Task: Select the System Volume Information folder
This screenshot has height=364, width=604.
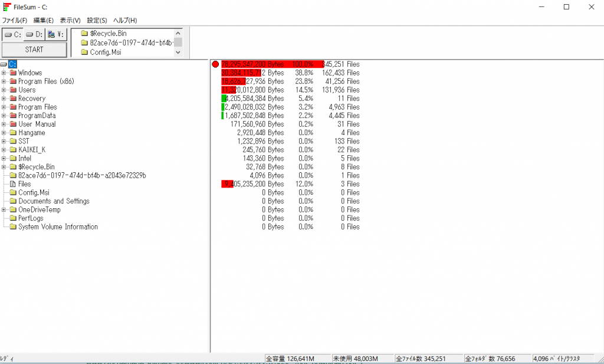Action: tap(57, 227)
